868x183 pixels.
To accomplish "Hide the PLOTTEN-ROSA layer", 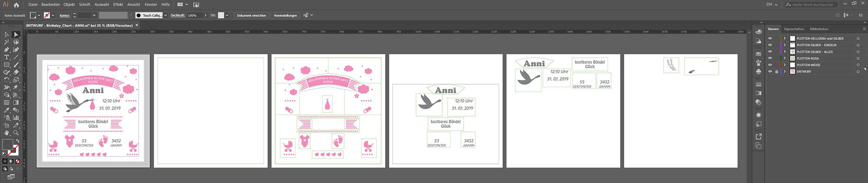I will [x=770, y=58].
